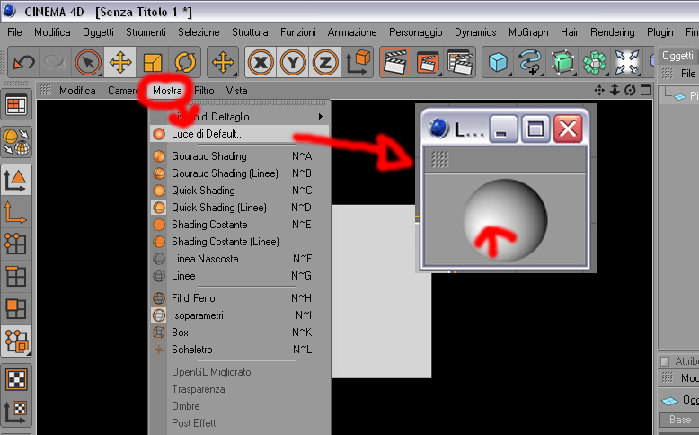Viewport: 699px width, 435px height.
Task: Select Gouraud Shading display mode
Action: pos(240,156)
